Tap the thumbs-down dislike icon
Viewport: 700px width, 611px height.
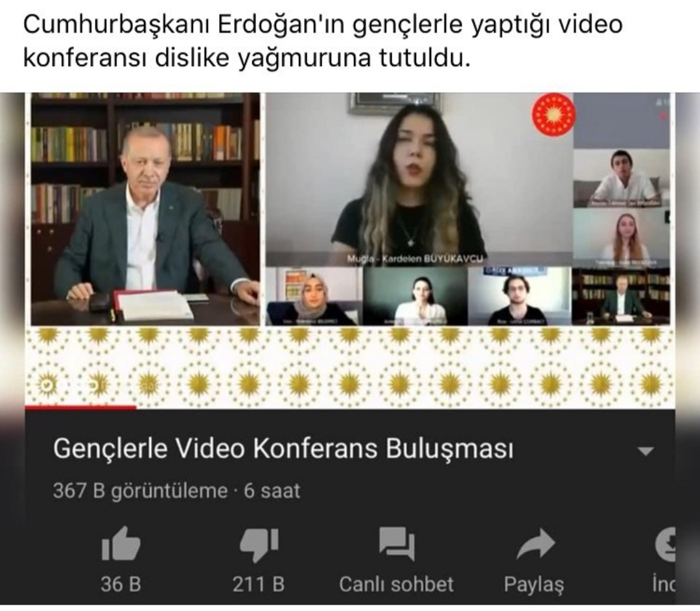[259, 544]
